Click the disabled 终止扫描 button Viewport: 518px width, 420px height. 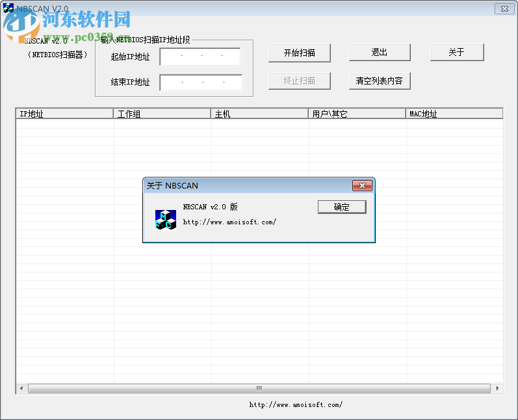click(300, 81)
